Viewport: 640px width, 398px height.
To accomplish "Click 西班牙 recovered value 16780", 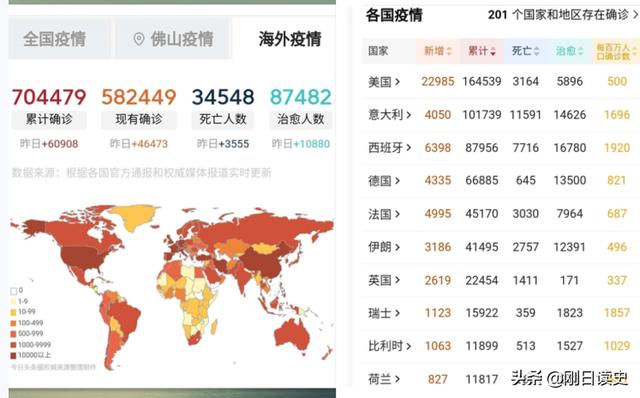I will point(570,148).
